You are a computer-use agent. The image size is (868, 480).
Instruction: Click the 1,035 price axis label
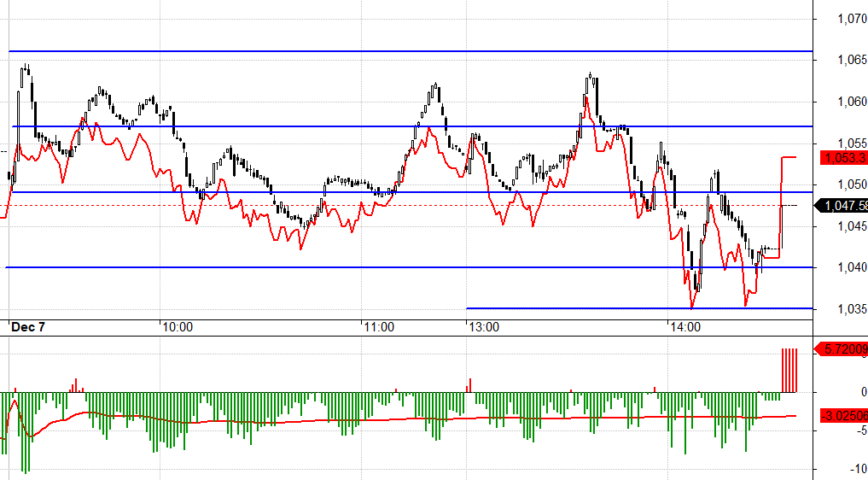850,309
